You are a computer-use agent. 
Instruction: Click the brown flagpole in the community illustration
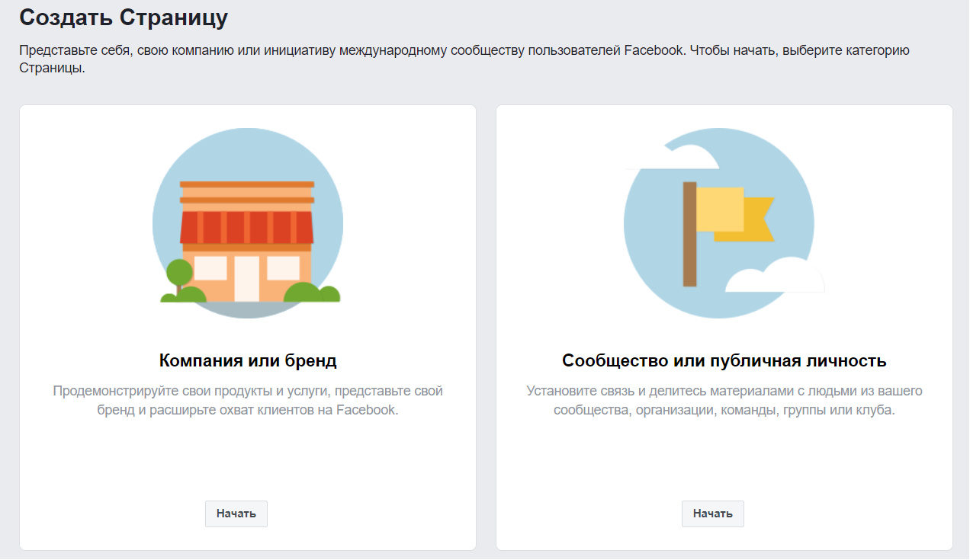click(x=689, y=234)
